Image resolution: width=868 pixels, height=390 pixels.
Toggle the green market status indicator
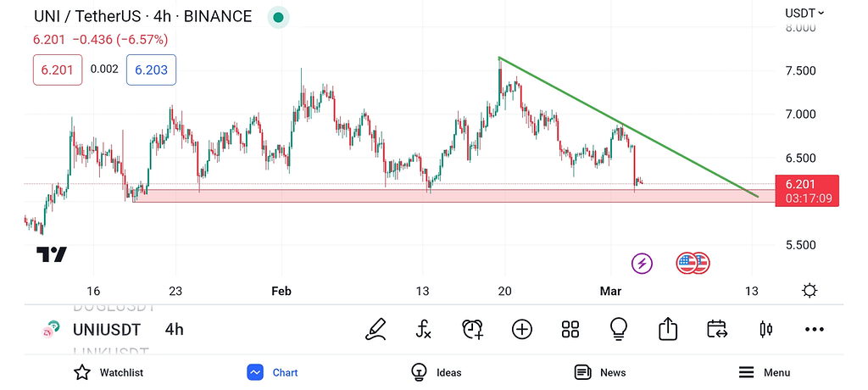click(278, 16)
